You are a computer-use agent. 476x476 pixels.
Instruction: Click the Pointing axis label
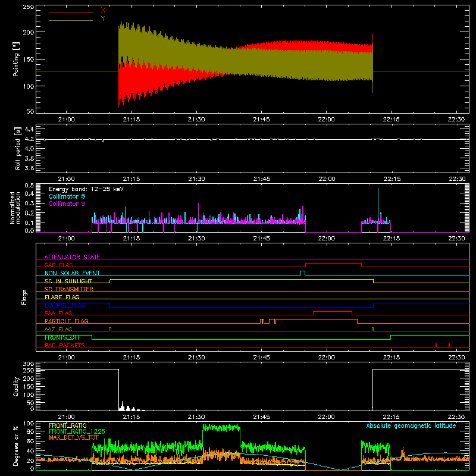pyautogui.click(x=16, y=59)
